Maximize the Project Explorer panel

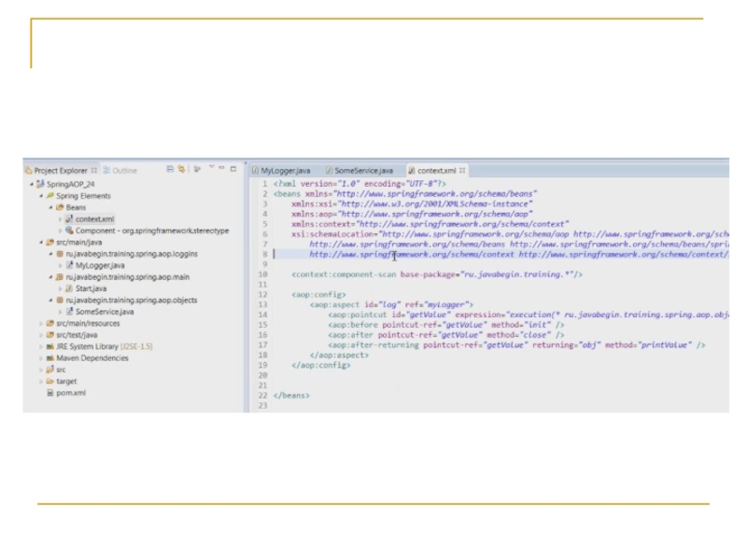[233, 169]
